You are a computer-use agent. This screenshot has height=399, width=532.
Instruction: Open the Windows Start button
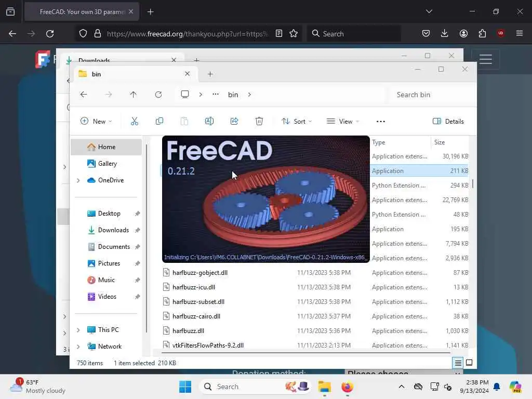pos(185,387)
